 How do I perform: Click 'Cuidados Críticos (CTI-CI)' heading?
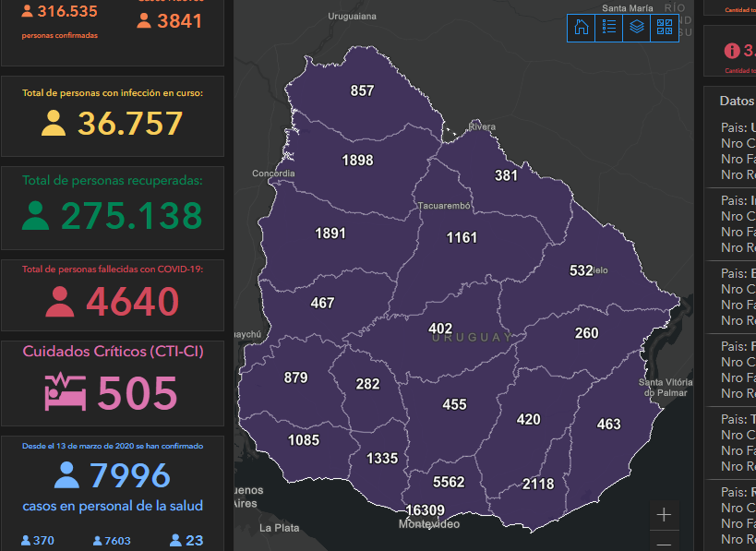point(113,352)
